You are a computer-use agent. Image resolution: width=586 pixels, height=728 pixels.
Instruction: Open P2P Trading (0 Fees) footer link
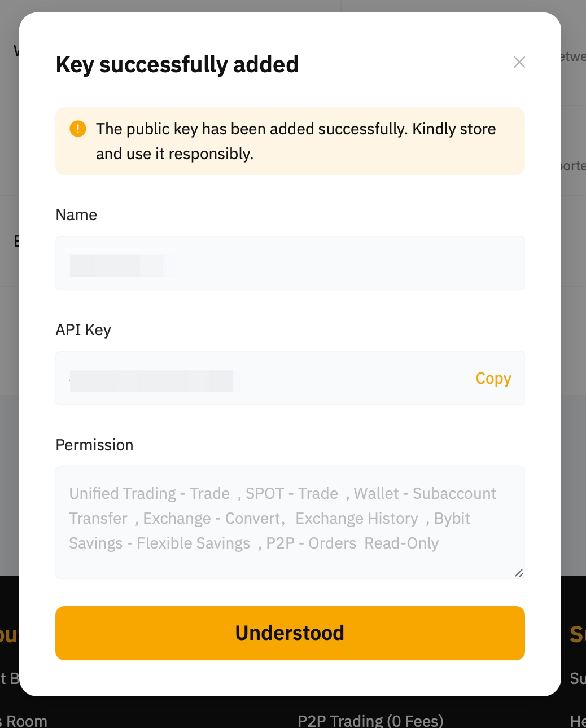click(370, 721)
